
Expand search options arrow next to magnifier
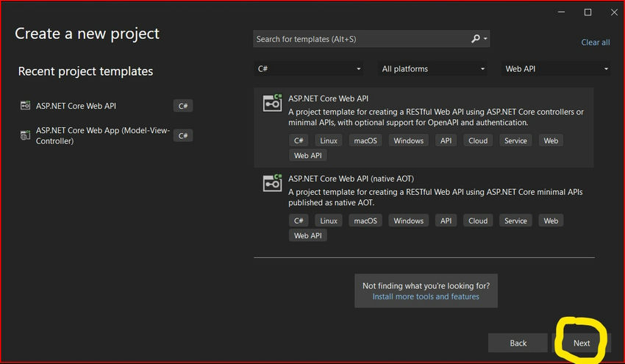pyautogui.click(x=485, y=39)
